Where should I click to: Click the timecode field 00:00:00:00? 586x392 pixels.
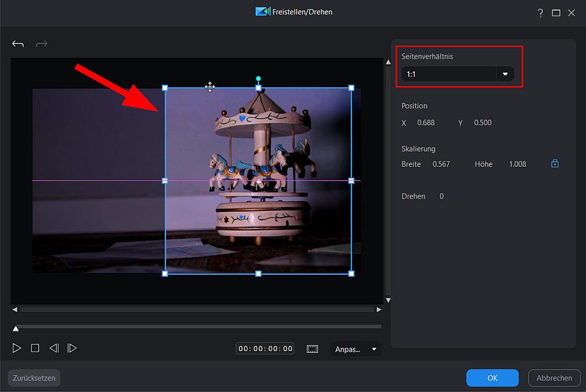(266, 348)
